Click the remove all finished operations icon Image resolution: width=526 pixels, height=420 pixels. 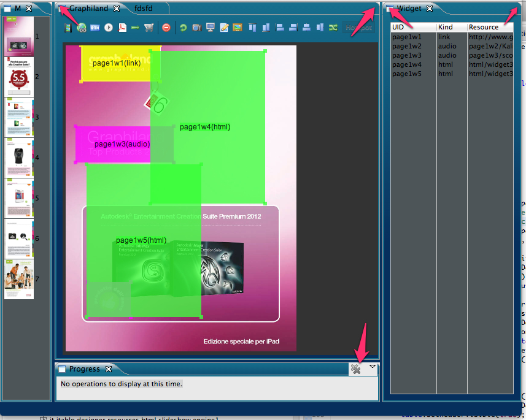pos(356,368)
